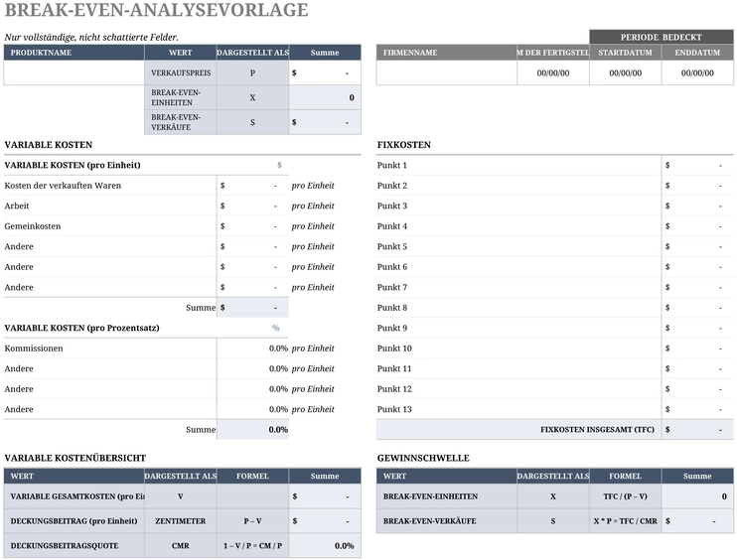
Task: Select the 'VARIABLE KOSTENÜBERSICHT' heading
Action: (75, 458)
